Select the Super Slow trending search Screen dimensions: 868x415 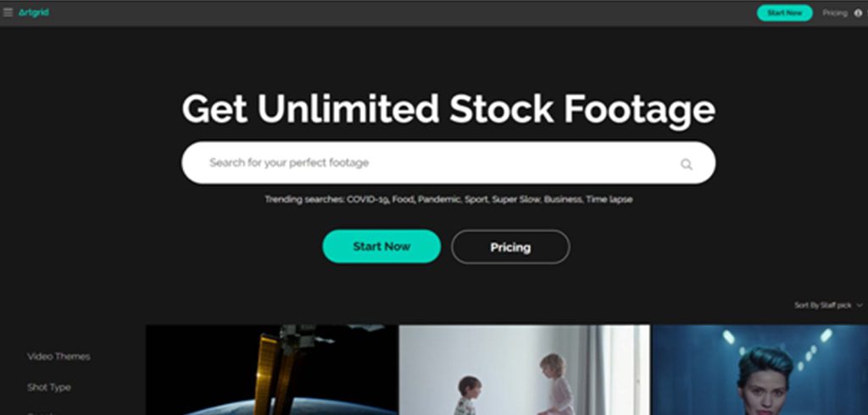(x=516, y=199)
